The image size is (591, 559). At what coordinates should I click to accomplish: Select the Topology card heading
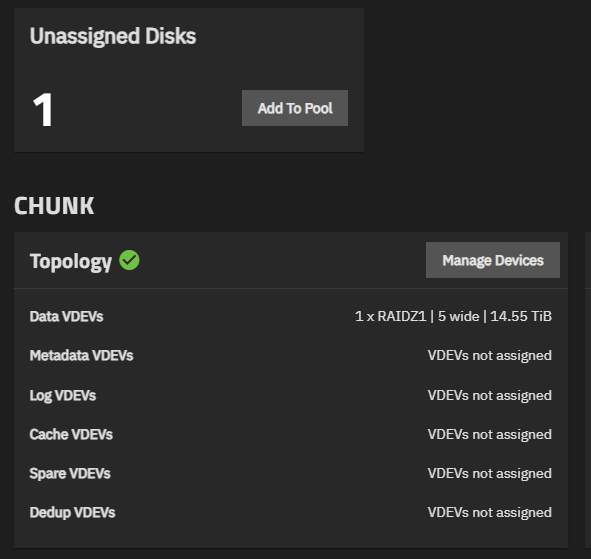[x=71, y=261]
